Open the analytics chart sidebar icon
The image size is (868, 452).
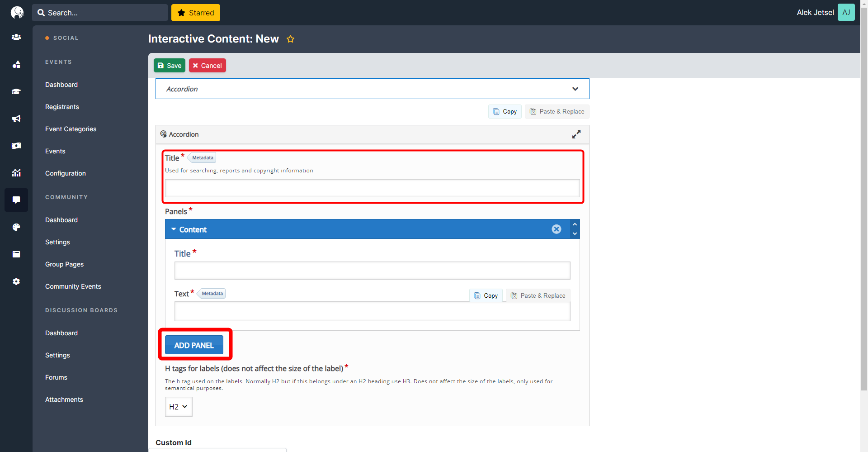coord(16,173)
